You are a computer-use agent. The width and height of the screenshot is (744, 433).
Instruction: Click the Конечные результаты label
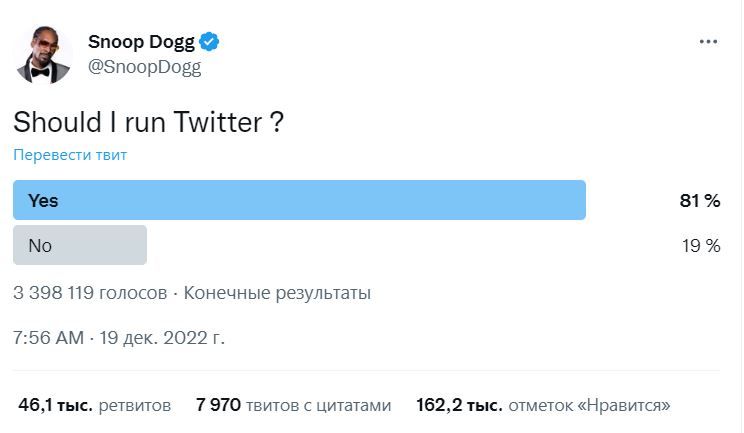[x=277, y=293]
